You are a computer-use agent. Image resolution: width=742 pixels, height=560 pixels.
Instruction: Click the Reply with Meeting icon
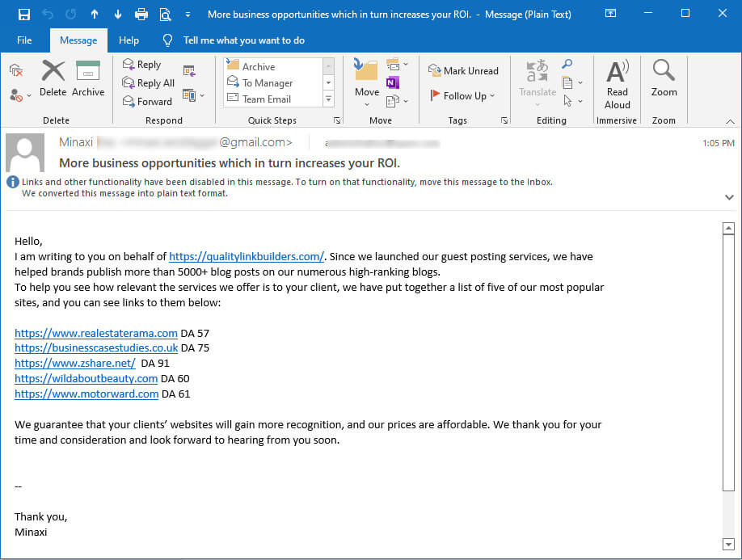pos(189,71)
